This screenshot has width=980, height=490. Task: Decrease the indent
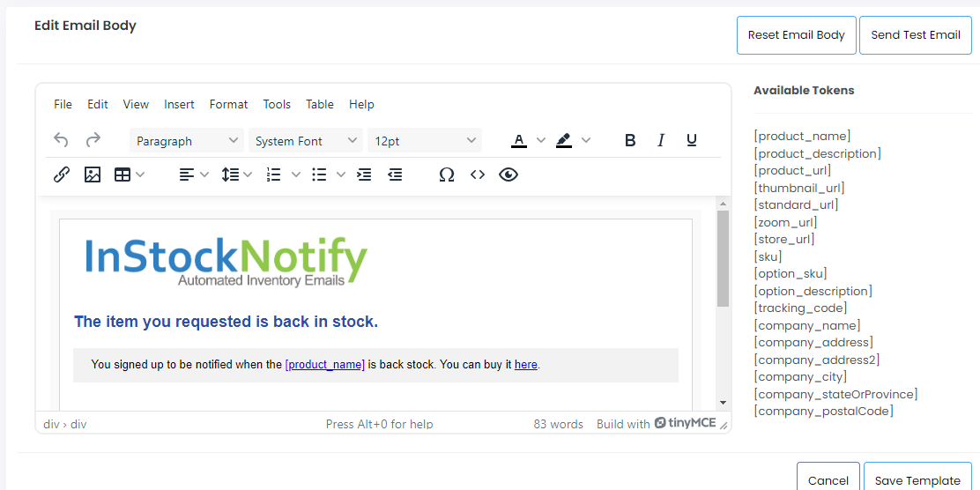395,175
